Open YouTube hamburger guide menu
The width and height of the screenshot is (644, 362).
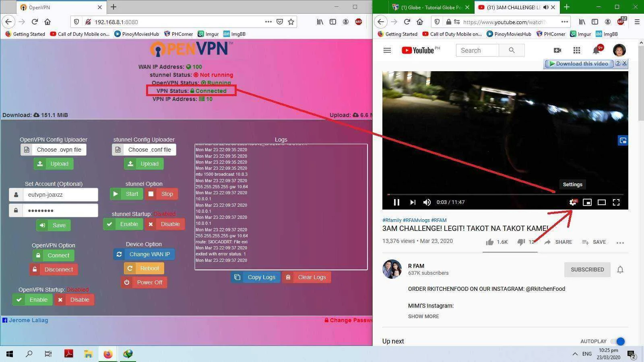387,50
